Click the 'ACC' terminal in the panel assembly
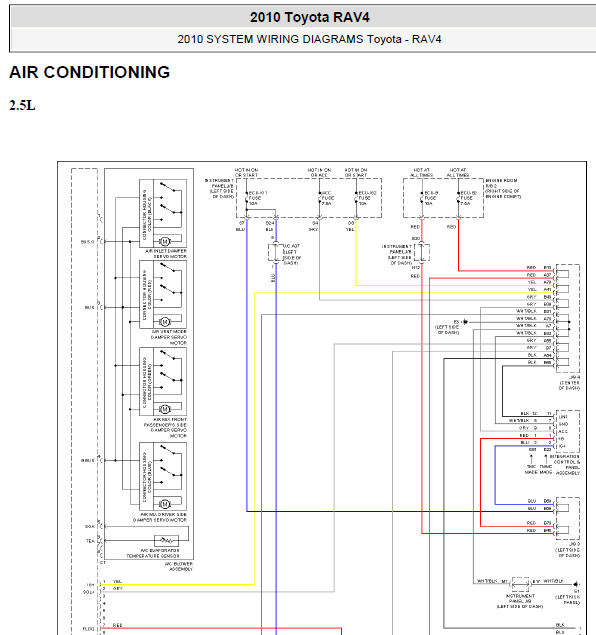Viewport: 596px width, 635px height. (563, 432)
